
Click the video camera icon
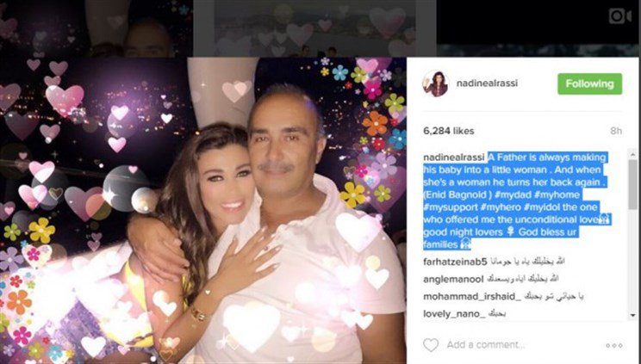click(619, 16)
